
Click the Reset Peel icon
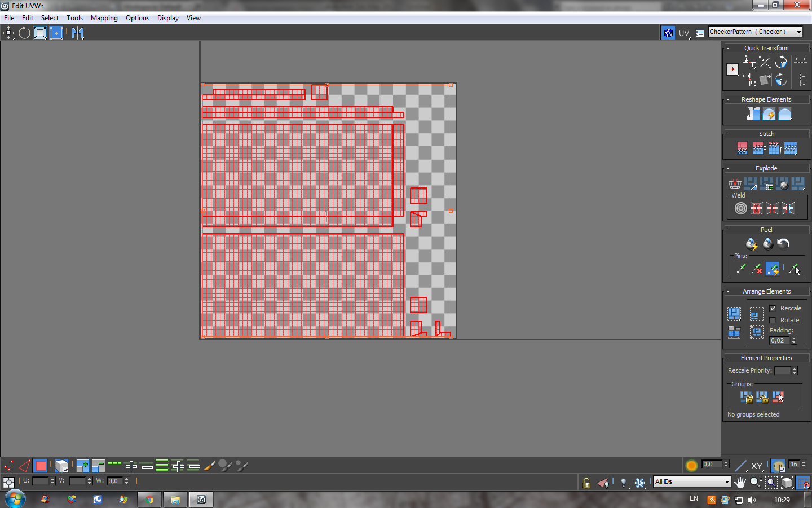click(x=783, y=244)
